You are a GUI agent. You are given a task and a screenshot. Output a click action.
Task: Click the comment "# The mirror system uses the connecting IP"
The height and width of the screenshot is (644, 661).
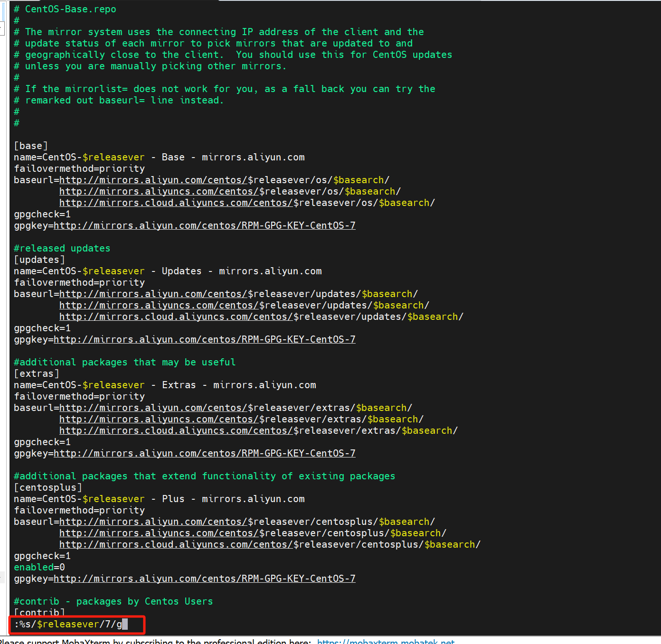point(219,32)
